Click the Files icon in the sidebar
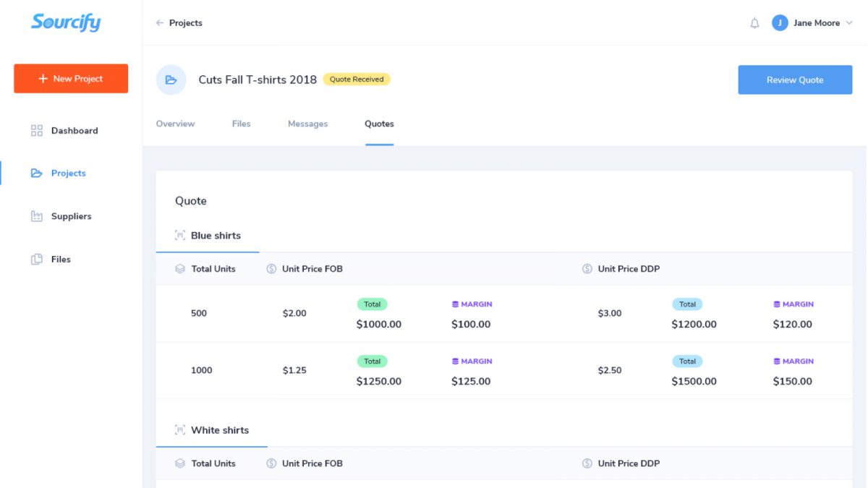The width and height of the screenshot is (868, 488). [x=37, y=259]
